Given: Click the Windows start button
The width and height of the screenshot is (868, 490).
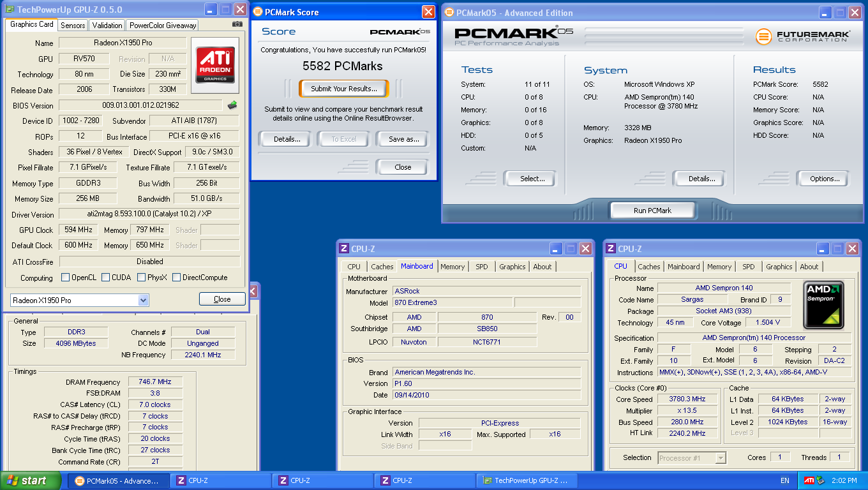Looking at the screenshot, I should point(31,480).
